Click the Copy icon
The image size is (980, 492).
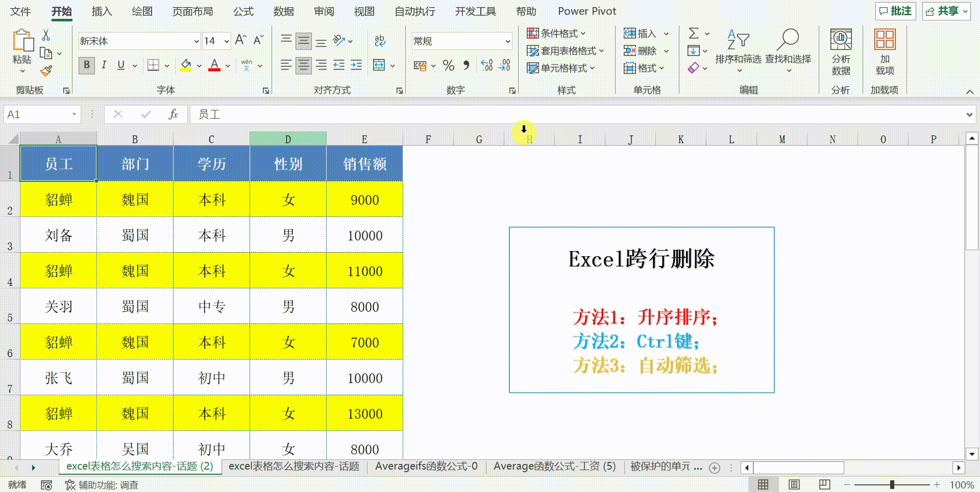[x=46, y=53]
